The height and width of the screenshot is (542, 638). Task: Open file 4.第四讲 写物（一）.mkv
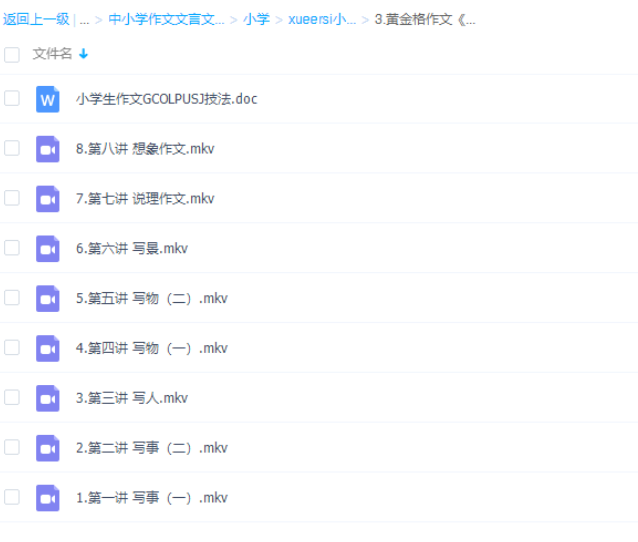pyautogui.click(x=152, y=348)
